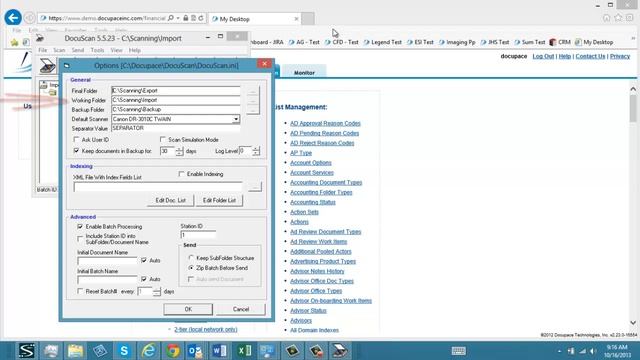Open the File menu in DocuScan
This screenshot has width=640, height=360.
coord(42,50)
